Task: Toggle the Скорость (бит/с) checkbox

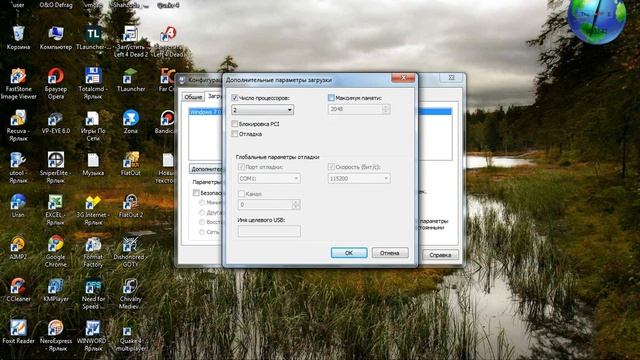Action: (331, 167)
